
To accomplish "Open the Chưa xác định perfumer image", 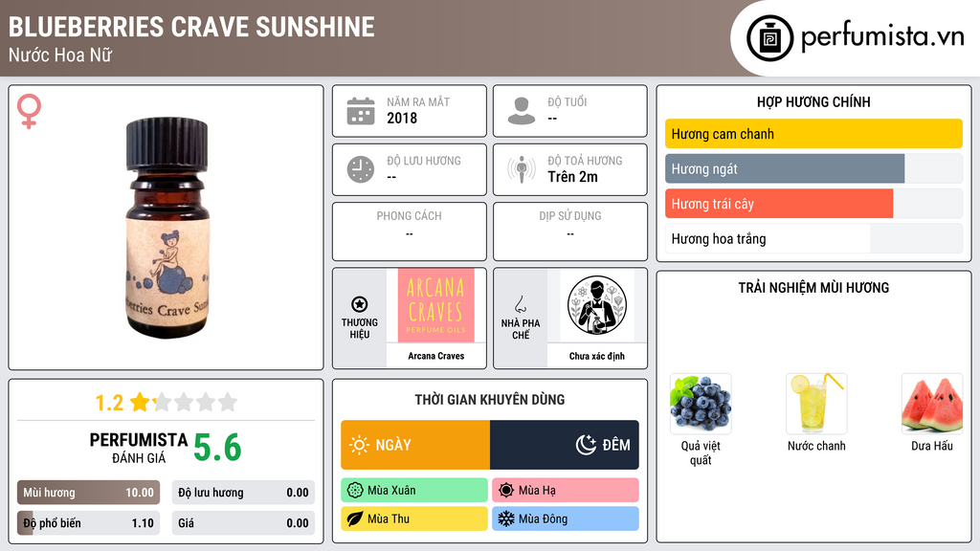I will point(597,305).
